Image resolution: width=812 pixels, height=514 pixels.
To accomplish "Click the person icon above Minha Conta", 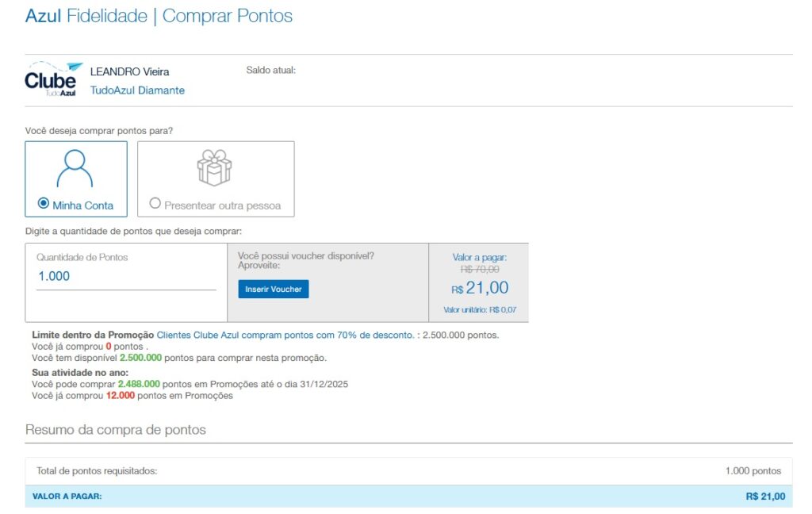I will (75, 168).
